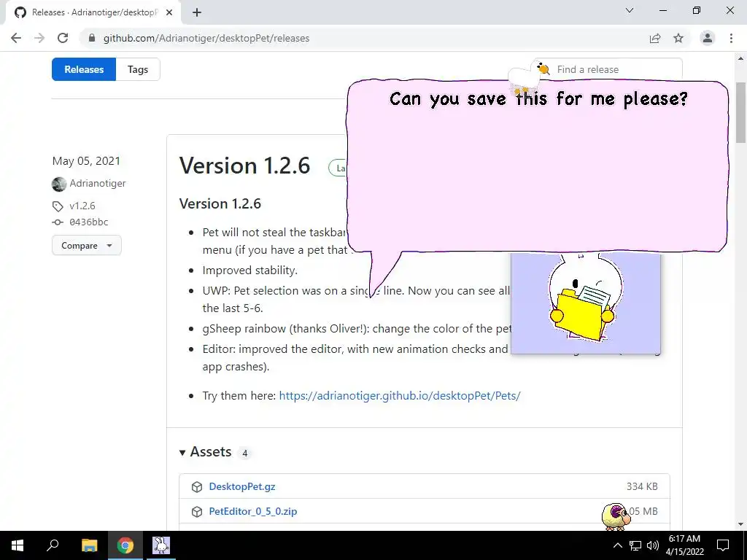Go back using browser back arrow
This screenshot has width=747, height=560.
pyautogui.click(x=16, y=38)
